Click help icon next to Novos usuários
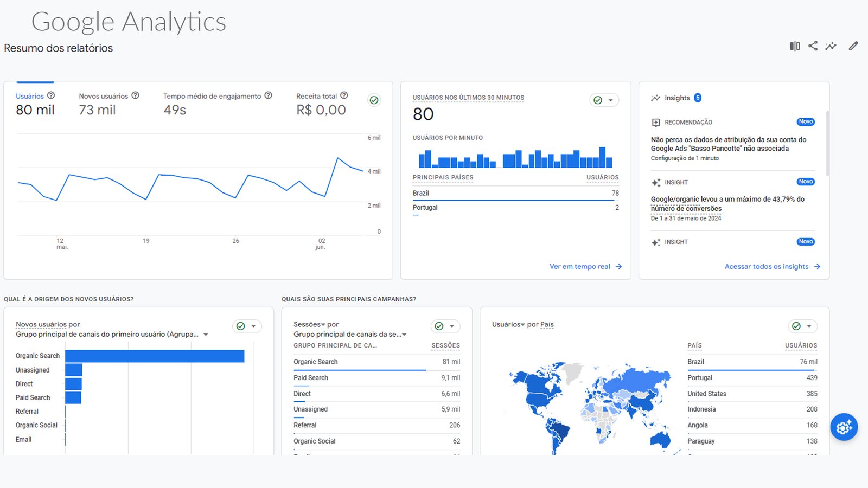868x488 pixels. click(136, 95)
